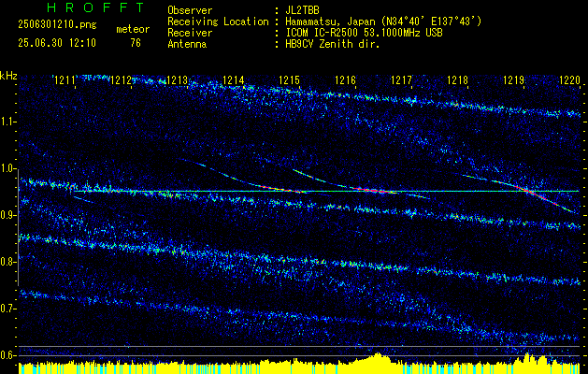Click the Receiver label
588x374 pixels.
(x=190, y=33)
